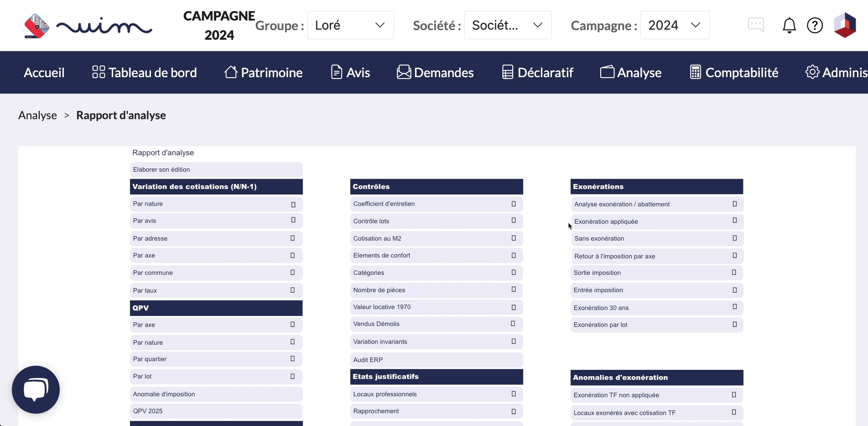Open Comptabilité from the calculator icon
The width and height of the screenshot is (868, 426).
tap(695, 72)
